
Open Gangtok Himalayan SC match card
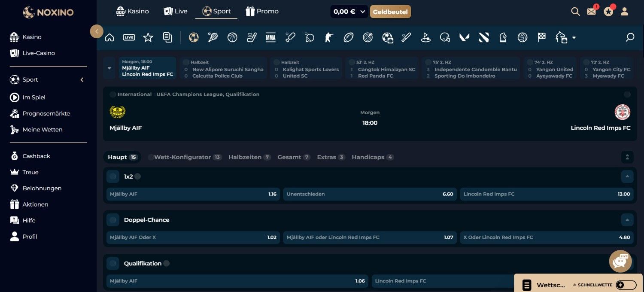click(382, 68)
